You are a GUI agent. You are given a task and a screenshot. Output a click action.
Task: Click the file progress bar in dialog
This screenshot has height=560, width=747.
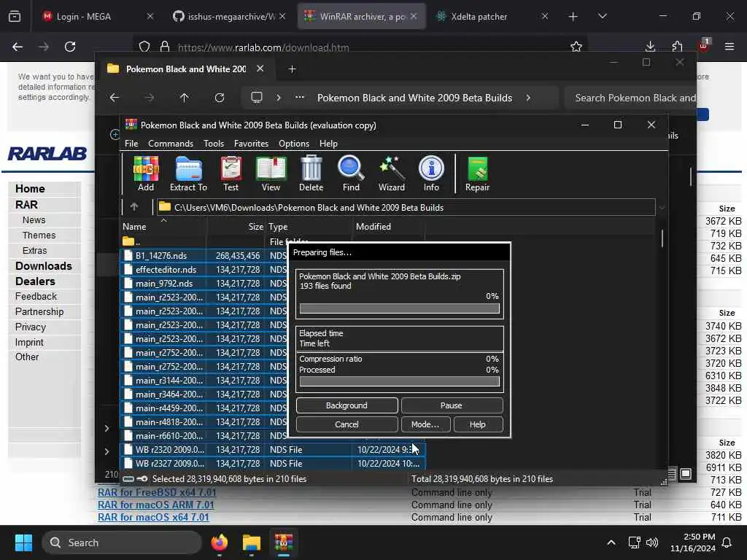[x=399, y=308]
